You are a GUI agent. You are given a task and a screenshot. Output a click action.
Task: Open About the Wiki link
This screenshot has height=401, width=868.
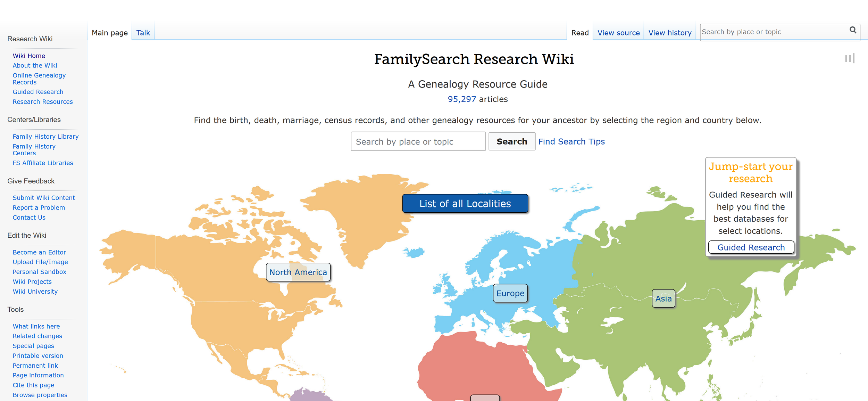(35, 65)
